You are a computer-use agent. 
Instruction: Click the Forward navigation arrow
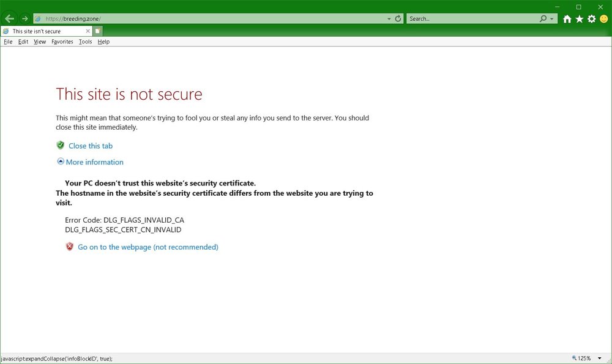pos(25,19)
